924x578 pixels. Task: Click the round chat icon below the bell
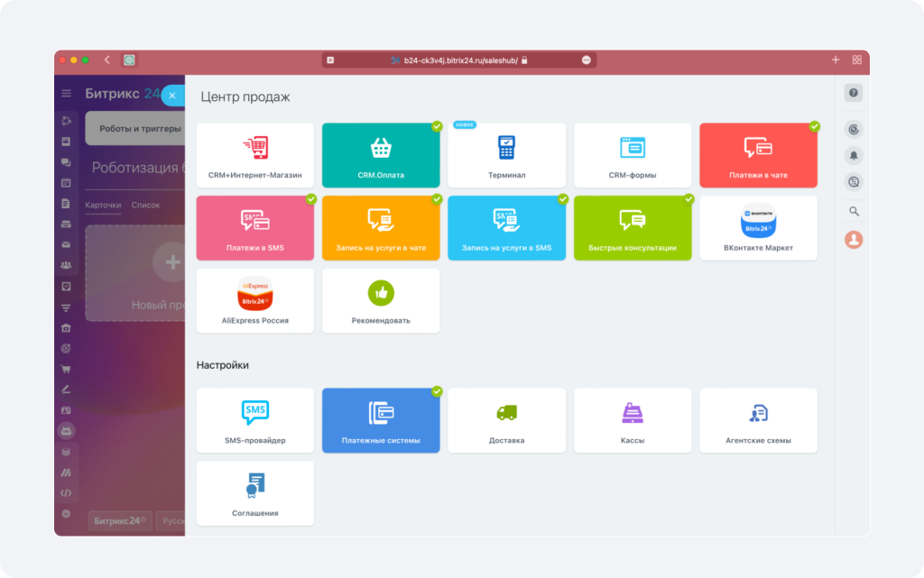854,182
